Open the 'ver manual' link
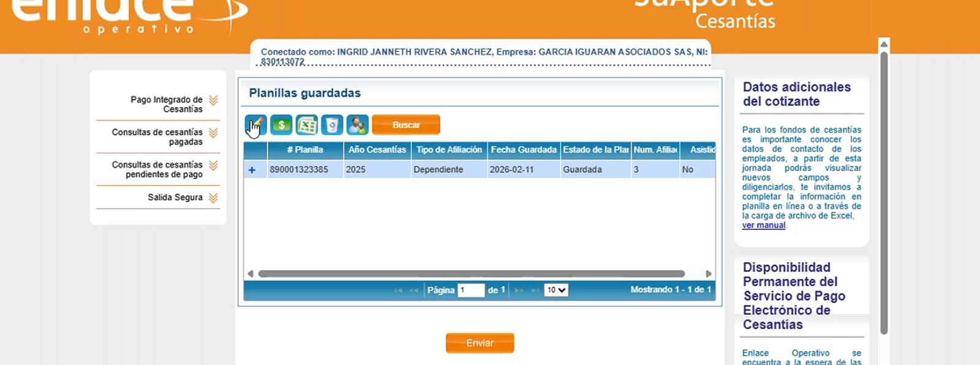 pos(763,225)
